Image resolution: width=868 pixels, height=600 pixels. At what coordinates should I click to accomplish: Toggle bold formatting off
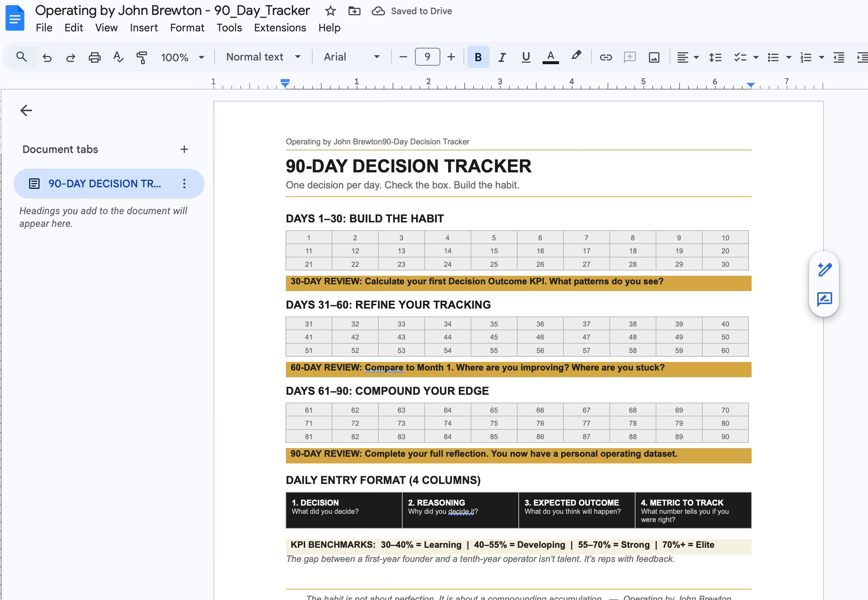(478, 57)
